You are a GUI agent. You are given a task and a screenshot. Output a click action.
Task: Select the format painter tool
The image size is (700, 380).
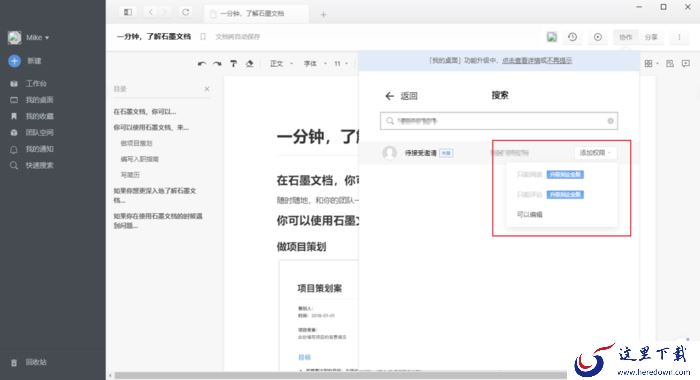pyautogui.click(x=233, y=64)
